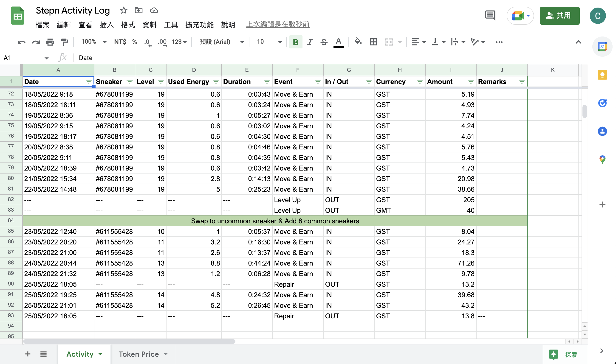This screenshot has height=364, width=616.
Task: Star this Stepn Activity Log document
Action: [x=123, y=10]
